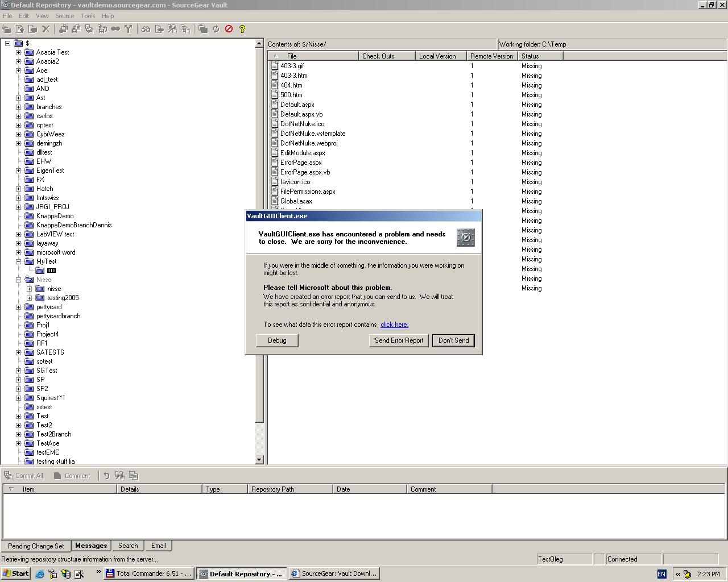Click the undo arrow icon in pending changes toolbar
The image size is (728, 582).
(x=106, y=476)
